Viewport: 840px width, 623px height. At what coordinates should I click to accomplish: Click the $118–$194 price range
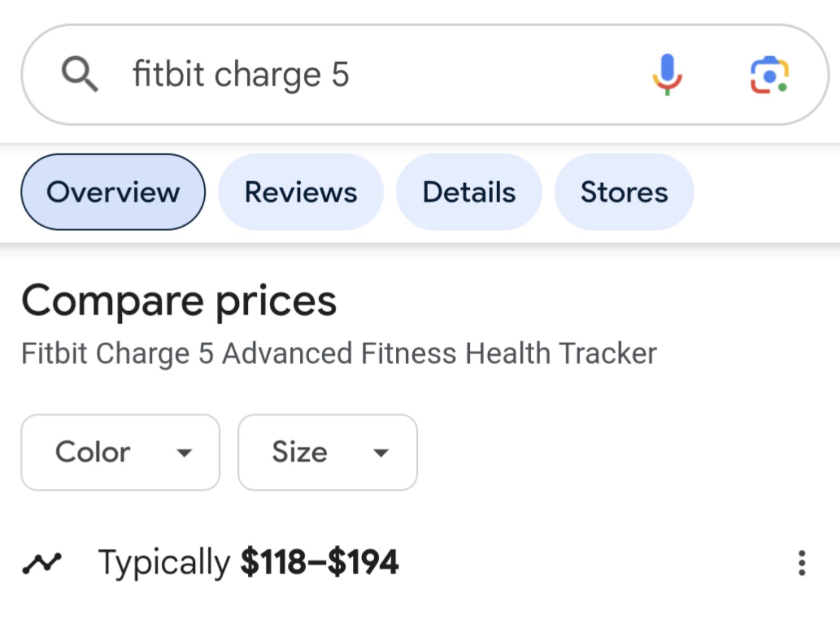click(x=319, y=562)
